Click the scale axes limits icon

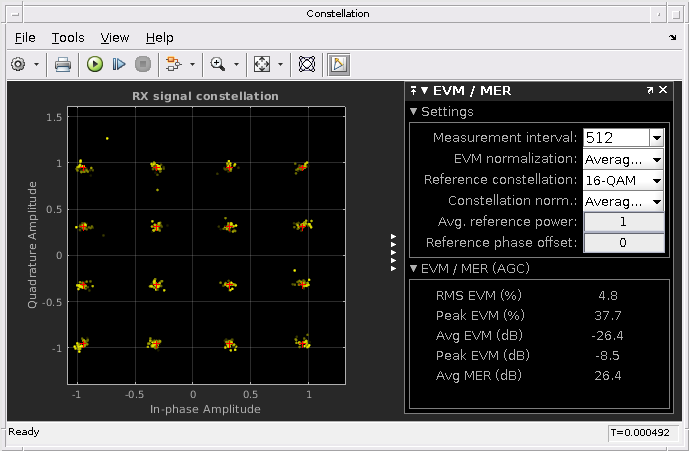262,64
